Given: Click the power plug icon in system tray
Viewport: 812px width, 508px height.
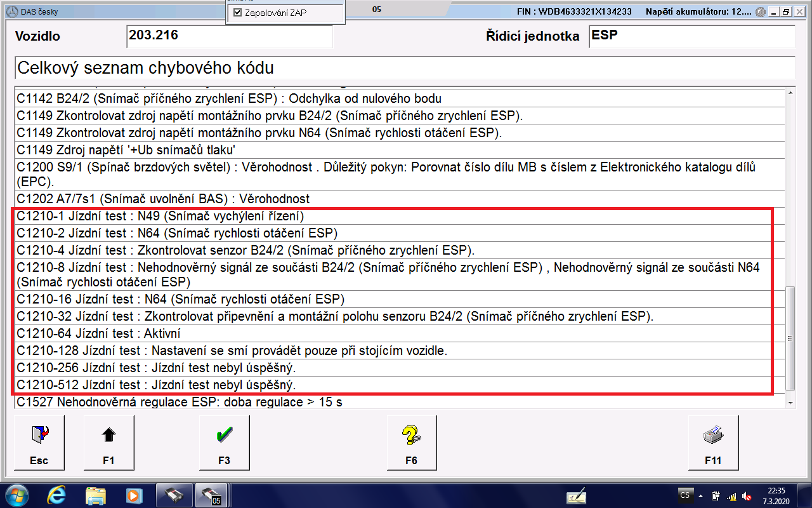Looking at the screenshot, I should pos(716,495).
